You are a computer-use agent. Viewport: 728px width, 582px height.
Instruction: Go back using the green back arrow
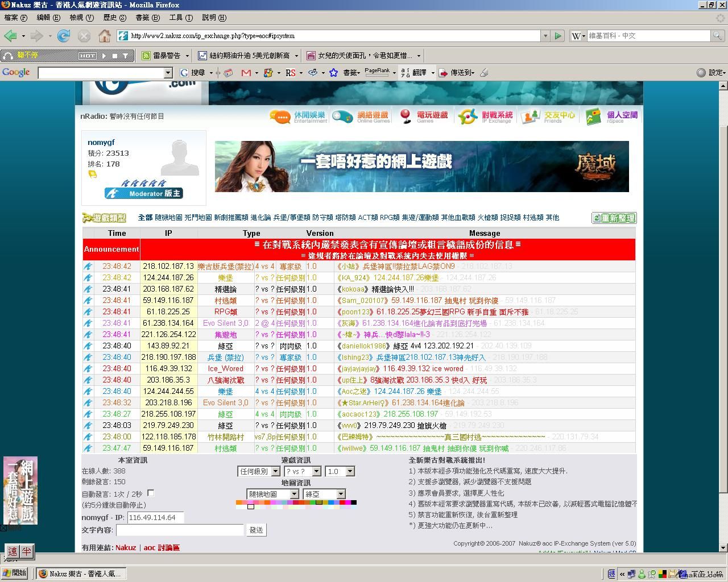click(x=10, y=36)
